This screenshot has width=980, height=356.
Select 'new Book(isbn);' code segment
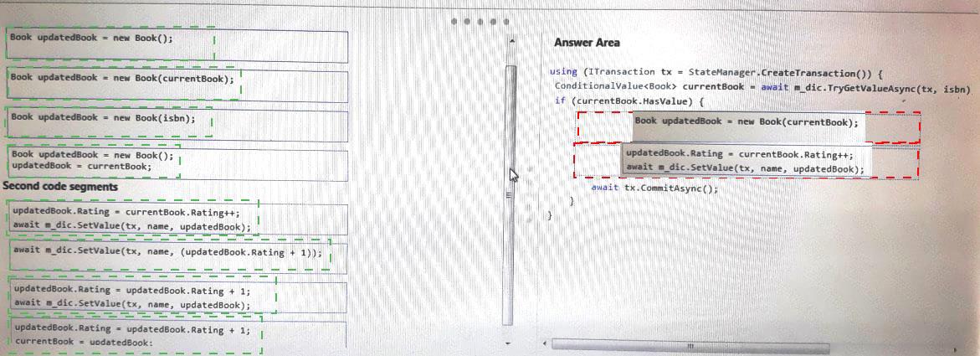[x=177, y=126]
